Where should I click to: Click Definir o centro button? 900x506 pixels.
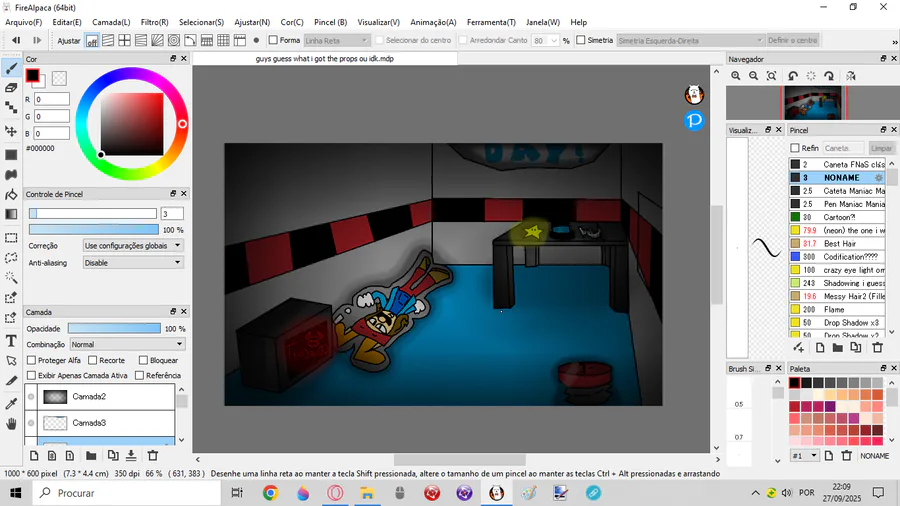click(x=792, y=40)
